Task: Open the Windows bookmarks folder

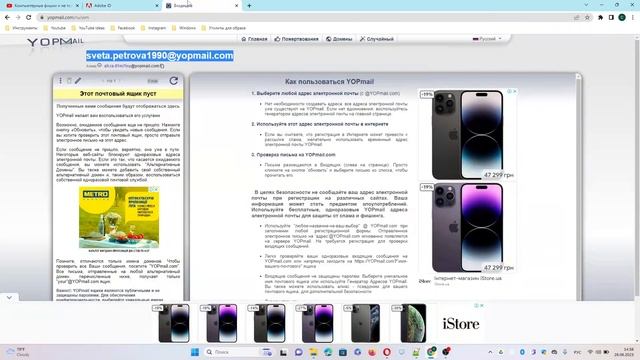Action: [x=184, y=28]
